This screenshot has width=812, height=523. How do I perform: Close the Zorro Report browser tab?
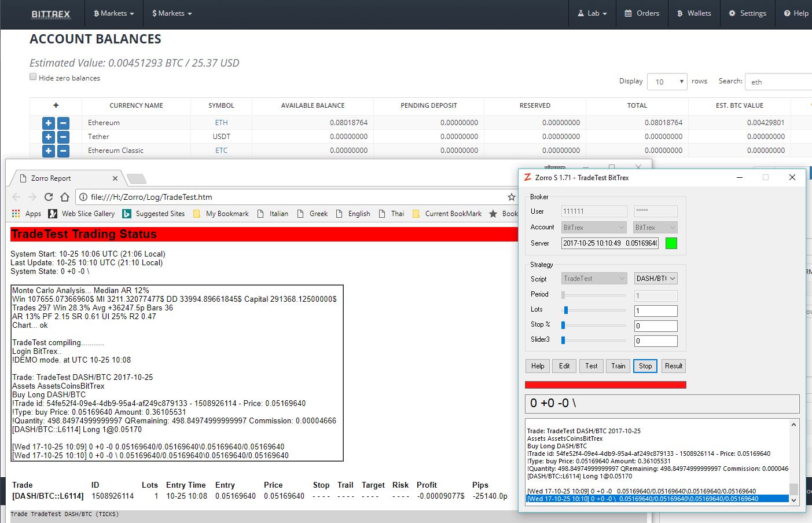click(115, 178)
